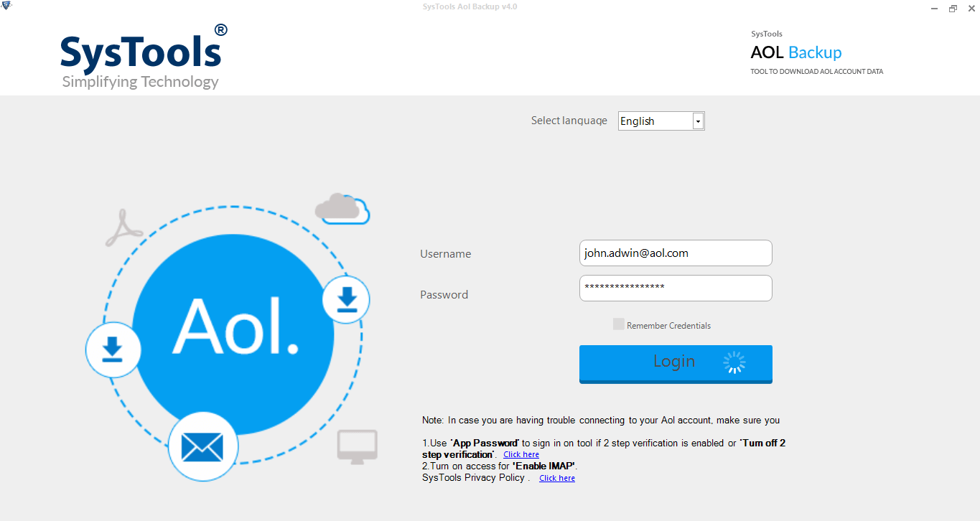Image resolution: width=980 pixels, height=521 pixels.
Task: Select the left download arrow icon
Action: (113, 349)
